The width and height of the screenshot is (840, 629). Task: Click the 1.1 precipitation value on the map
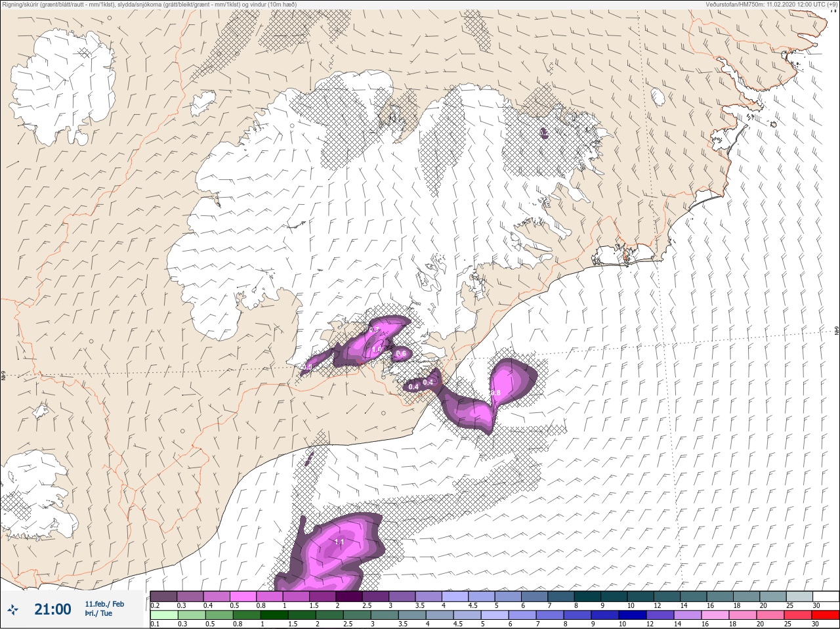tap(339, 542)
